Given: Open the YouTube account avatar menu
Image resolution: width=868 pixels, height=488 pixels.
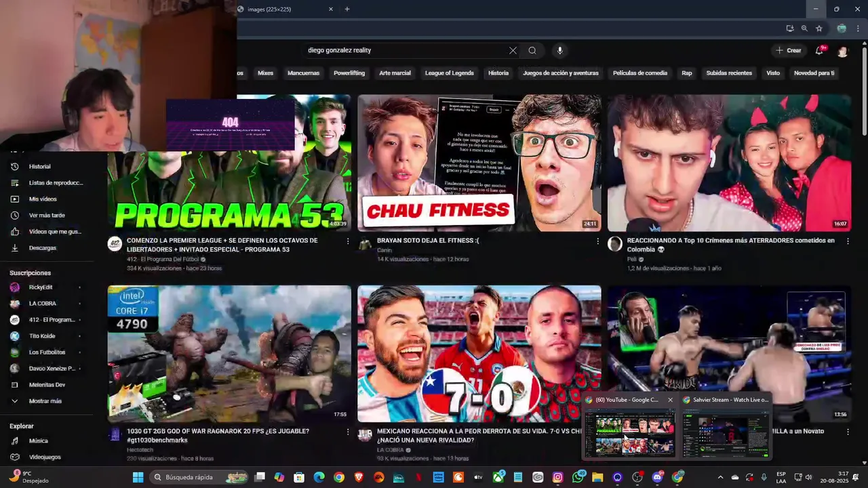Looking at the screenshot, I should pos(842,51).
